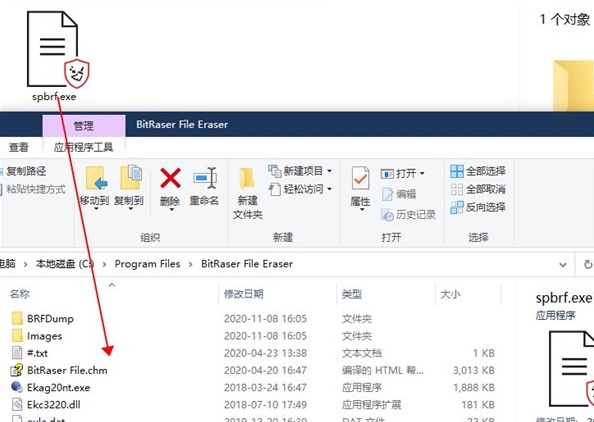The image size is (594, 422).
Task: Click the Edit (编辑) ribbon button
Action: coord(399,194)
